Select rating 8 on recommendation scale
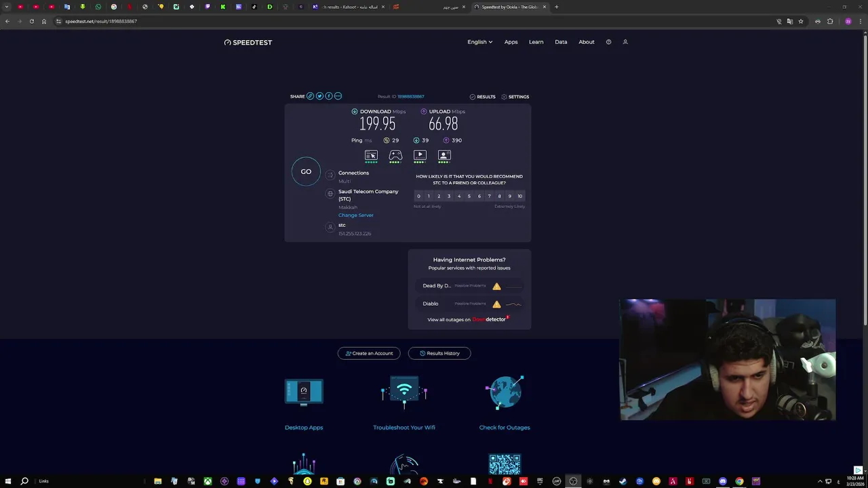The height and width of the screenshot is (488, 868). click(500, 196)
